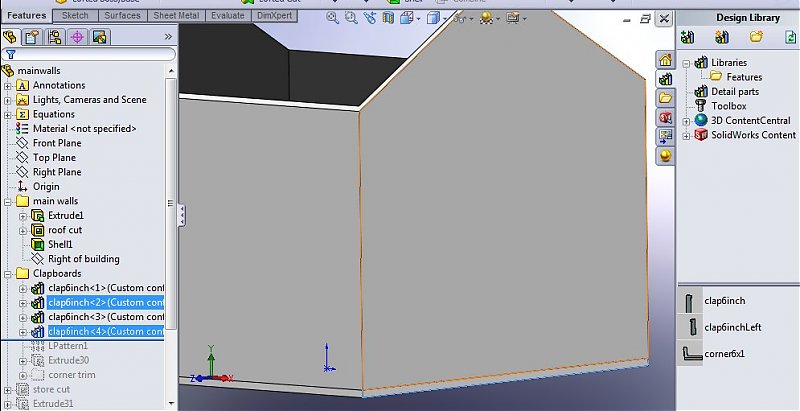Viewport: 800px width, 411px height.
Task: Expand the Lights, Cameras and Scene node
Action: (x=8, y=100)
